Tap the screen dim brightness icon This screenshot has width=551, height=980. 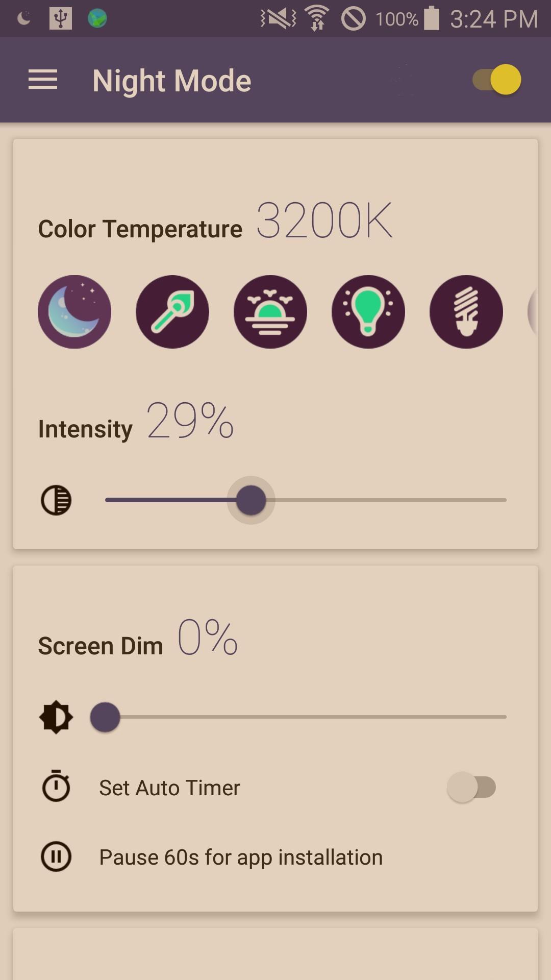[56, 717]
